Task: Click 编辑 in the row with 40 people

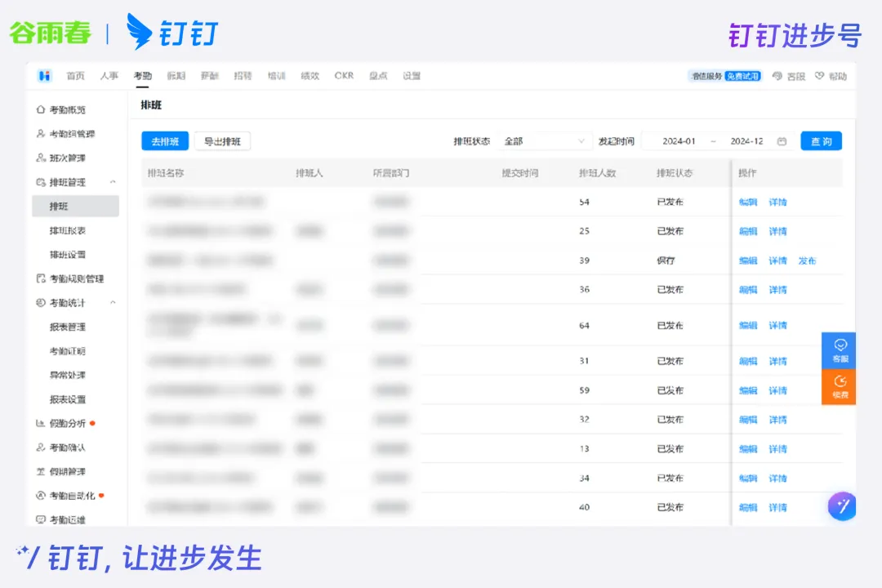Action: click(x=748, y=507)
